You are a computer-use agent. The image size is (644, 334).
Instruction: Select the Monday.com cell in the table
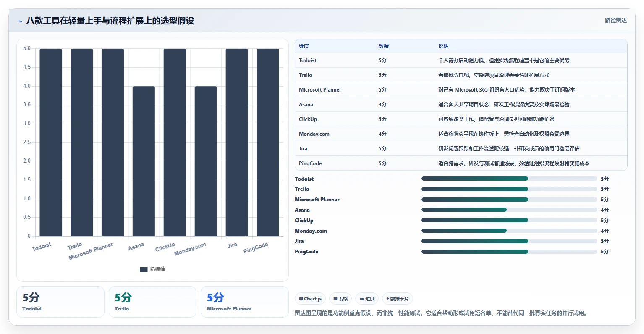point(314,134)
